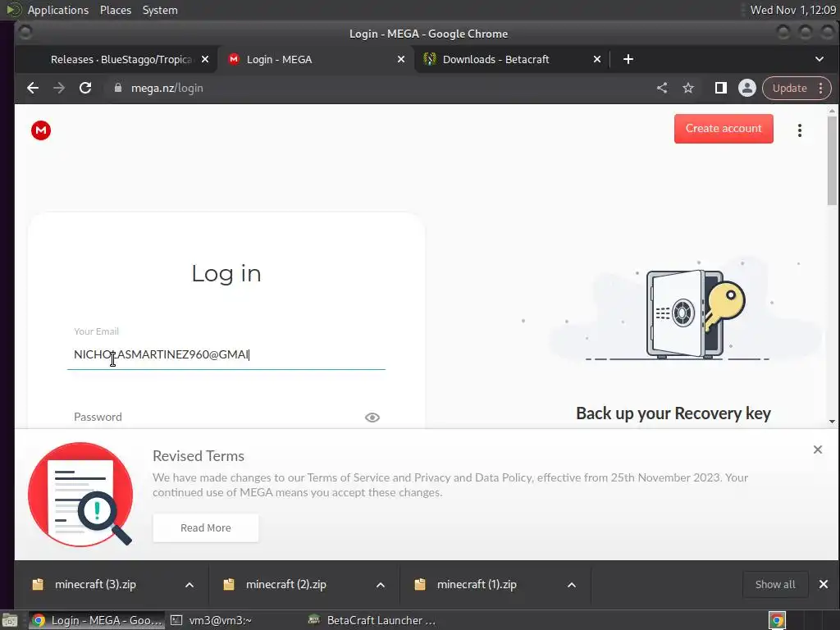Click the scrollbar down arrow
This screenshot has width=840, height=630.
coord(832,422)
